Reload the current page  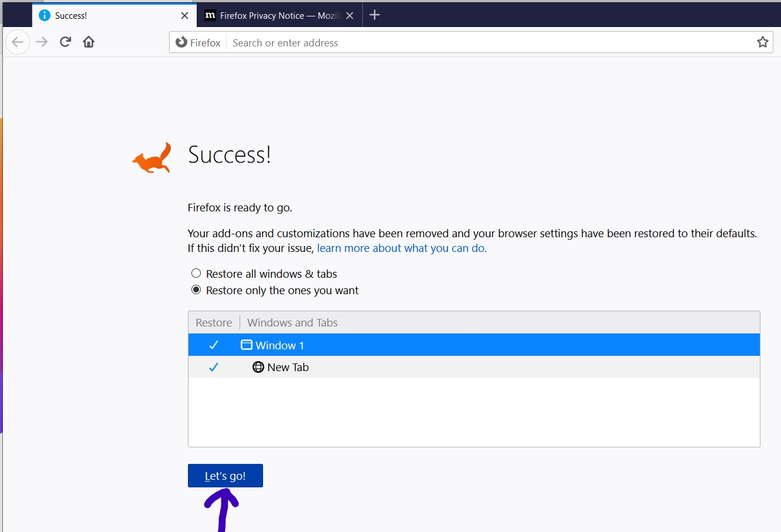point(65,42)
